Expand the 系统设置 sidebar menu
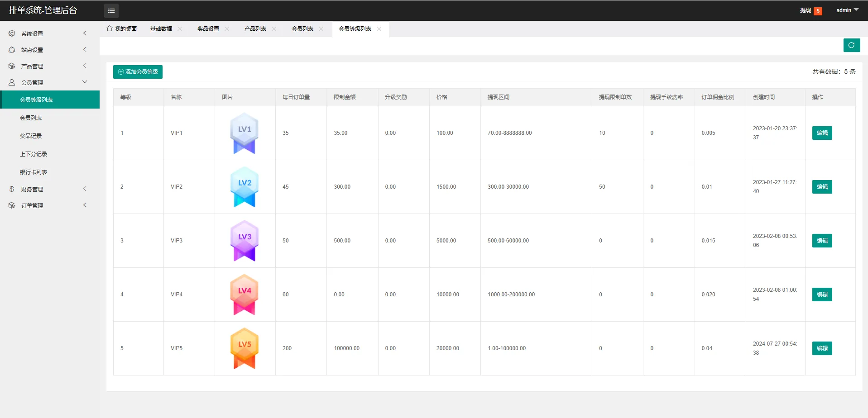Viewport: 868px width, 418px height. click(48, 33)
